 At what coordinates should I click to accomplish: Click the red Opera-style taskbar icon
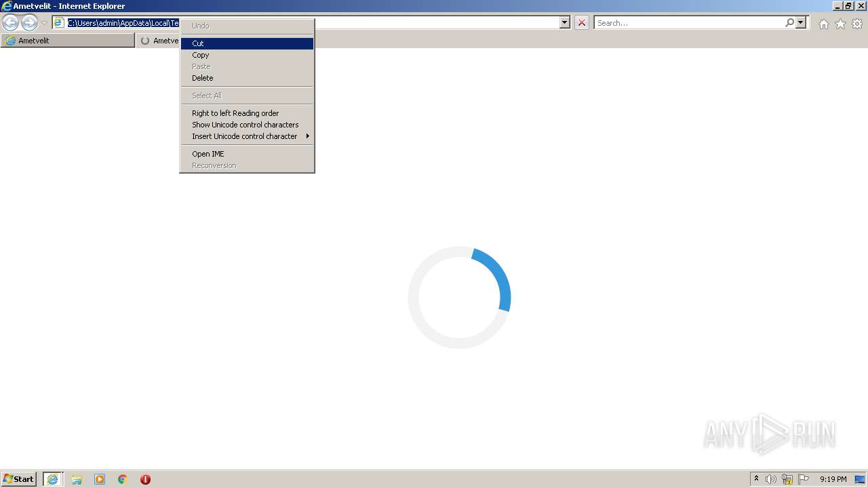coord(145,479)
